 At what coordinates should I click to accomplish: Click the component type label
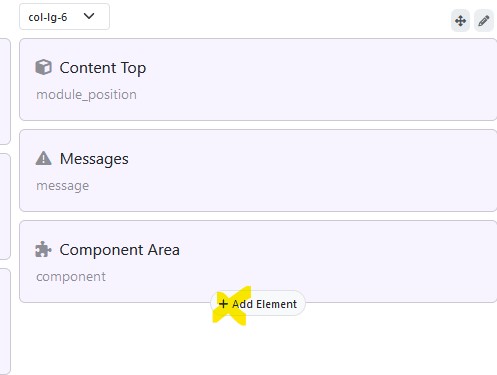[x=71, y=277]
